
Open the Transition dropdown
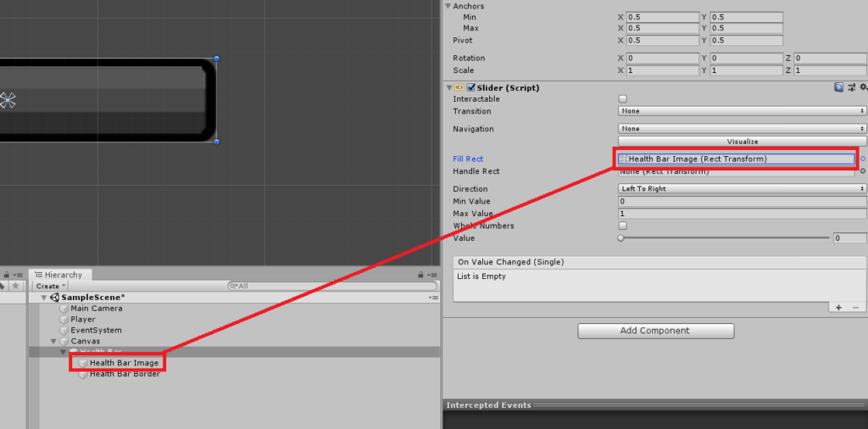pos(742,111)
